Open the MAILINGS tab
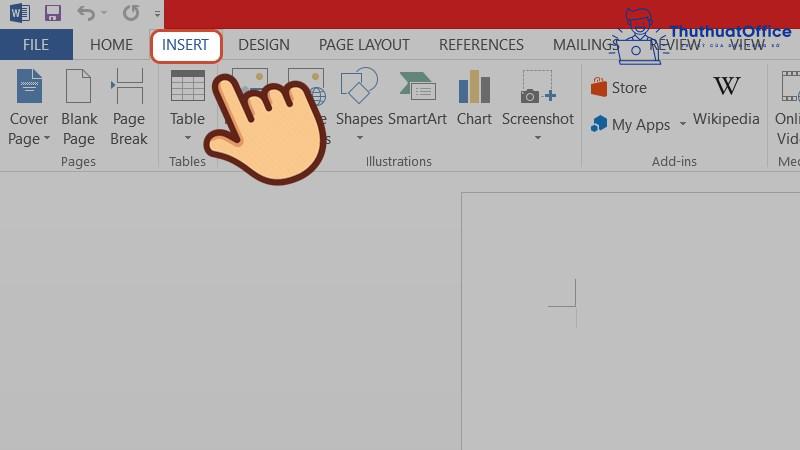 coord(585,44)
